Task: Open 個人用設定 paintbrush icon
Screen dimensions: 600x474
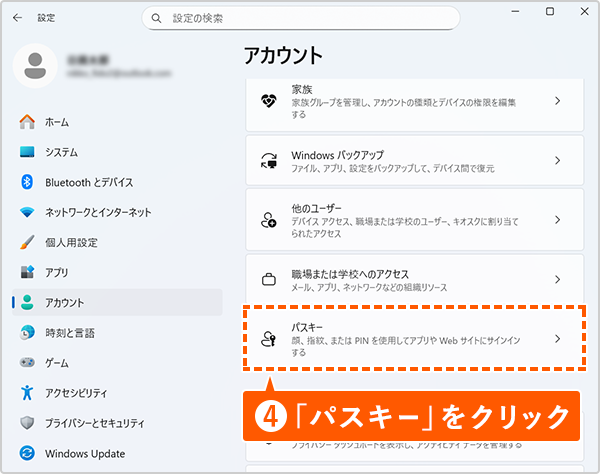Action: pos(28,242)
